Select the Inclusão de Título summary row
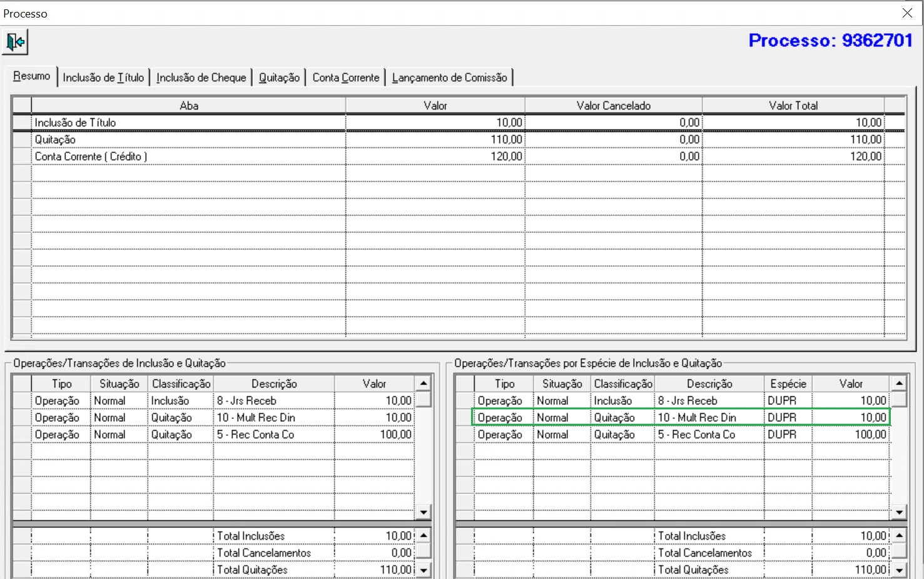Image resolution: width=924 pixels, height=579 pixels. pos(459,123)
